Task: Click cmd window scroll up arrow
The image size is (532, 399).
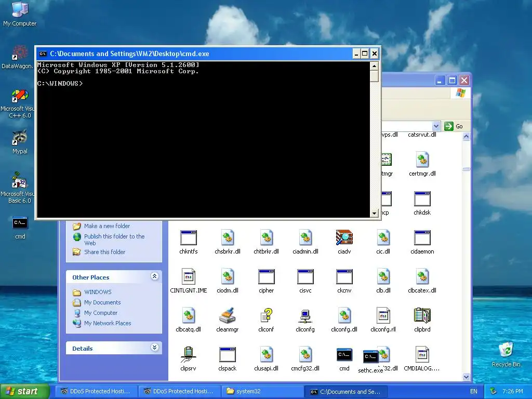Action: (374, 66)
